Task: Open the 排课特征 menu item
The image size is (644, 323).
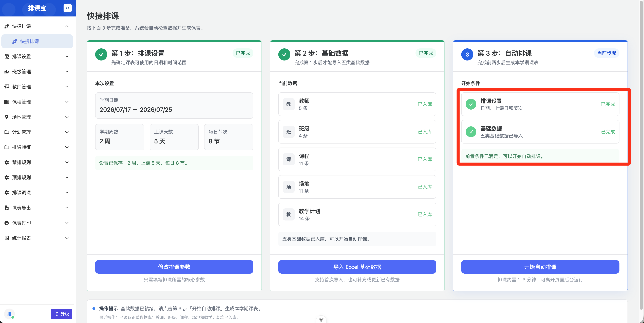Action: tap(37, 147)
